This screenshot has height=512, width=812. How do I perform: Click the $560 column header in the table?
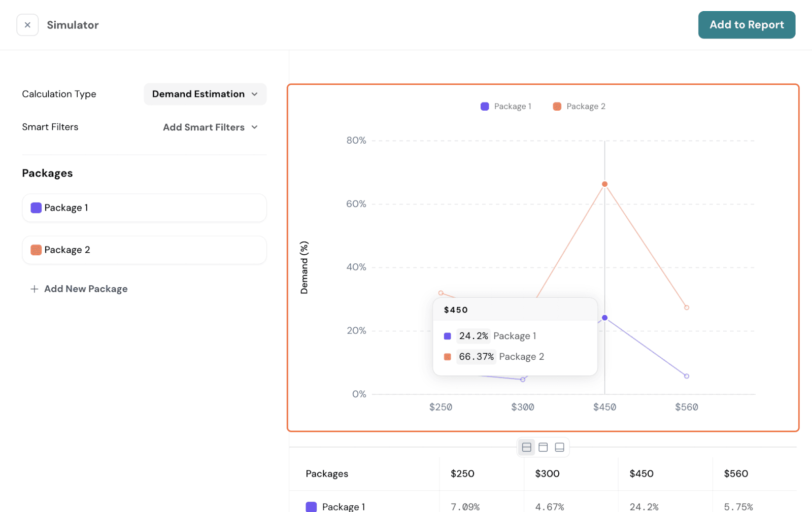pyautogui.click(x=736, y=473)
